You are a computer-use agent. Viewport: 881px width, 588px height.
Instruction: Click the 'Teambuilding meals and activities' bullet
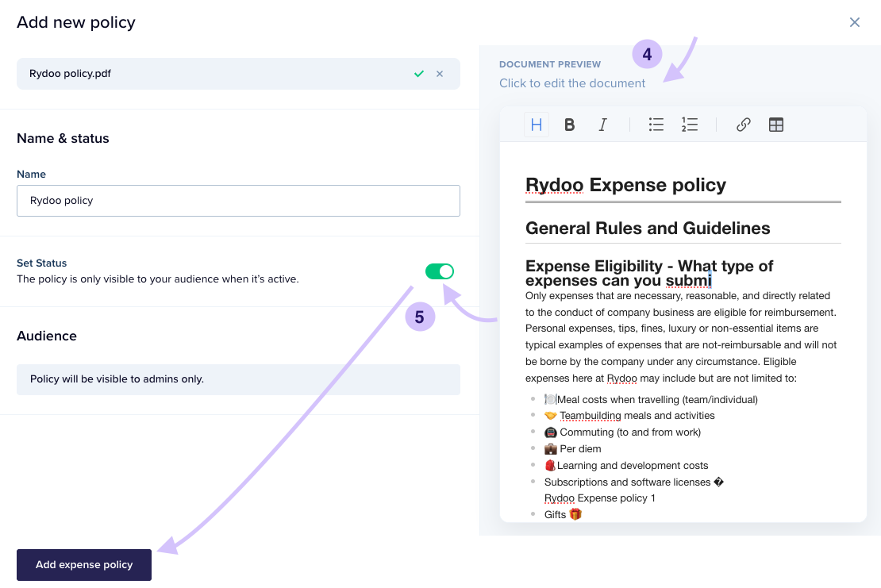pyautogui.click(x=629, y=416)
